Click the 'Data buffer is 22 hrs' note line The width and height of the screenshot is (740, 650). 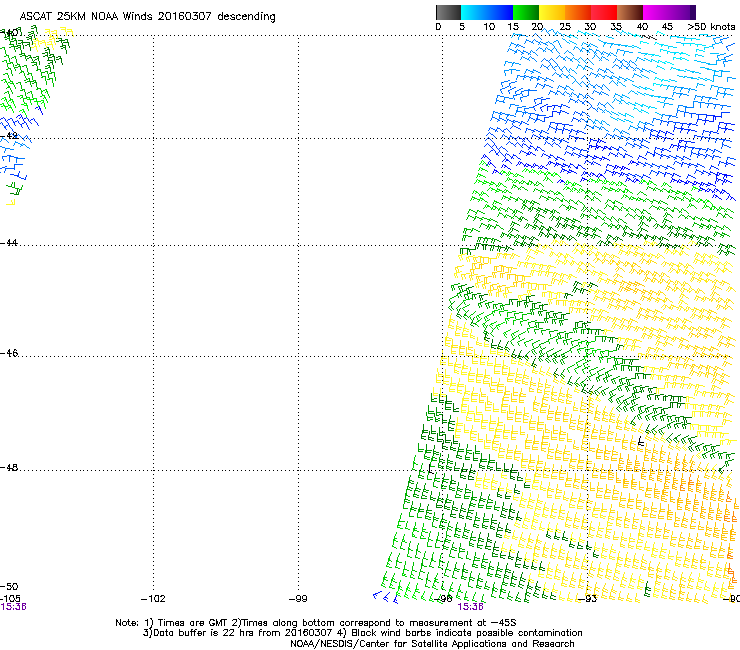point(363,633)
